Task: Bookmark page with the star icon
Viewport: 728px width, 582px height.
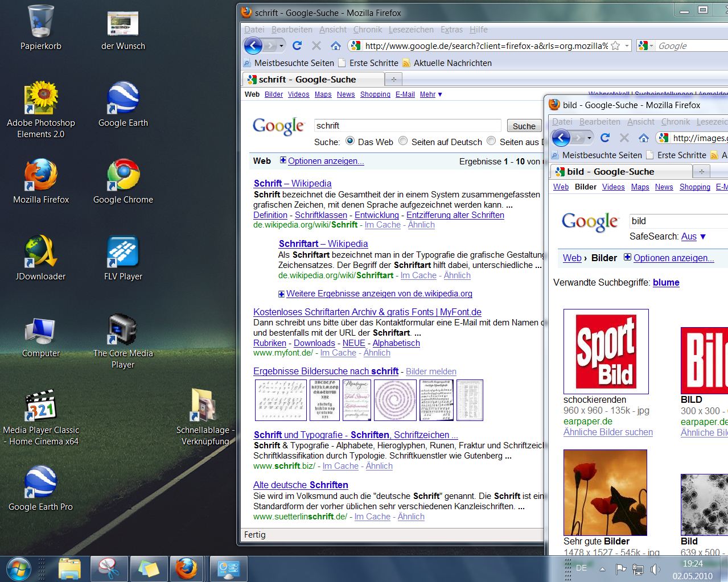Action: pyautogui.click(x=615, y=46)
